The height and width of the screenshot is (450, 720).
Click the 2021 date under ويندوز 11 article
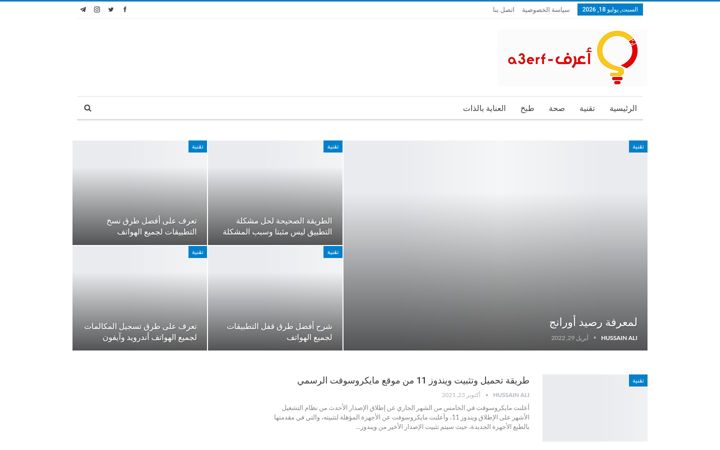tap(461, 395)
